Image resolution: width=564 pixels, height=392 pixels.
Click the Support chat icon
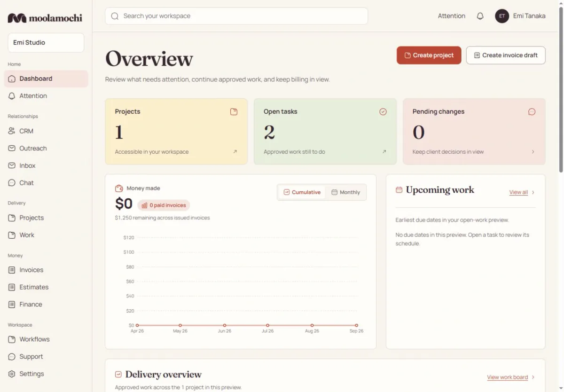(12, 357)
